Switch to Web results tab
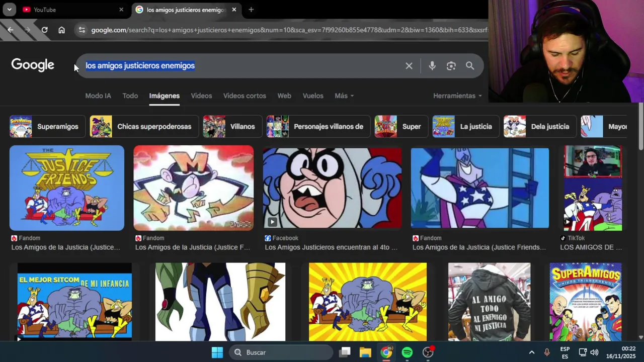The width and height of the screenshot is (644, 362). click(x=284, y=96)
